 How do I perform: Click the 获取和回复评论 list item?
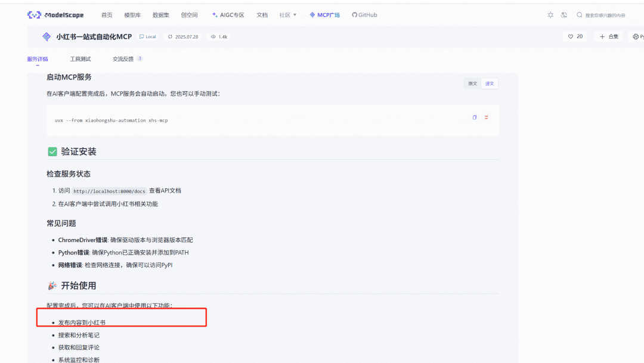coord(79,348)
